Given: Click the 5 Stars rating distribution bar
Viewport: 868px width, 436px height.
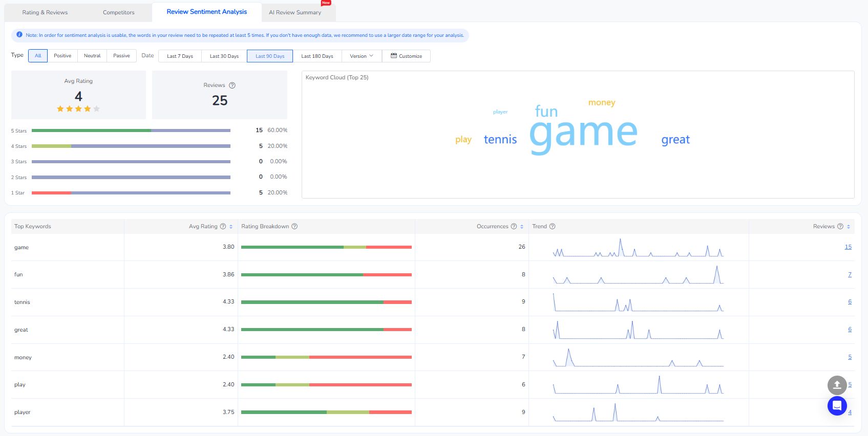Looking at the screenshot, I should click(x=131, y=130).
